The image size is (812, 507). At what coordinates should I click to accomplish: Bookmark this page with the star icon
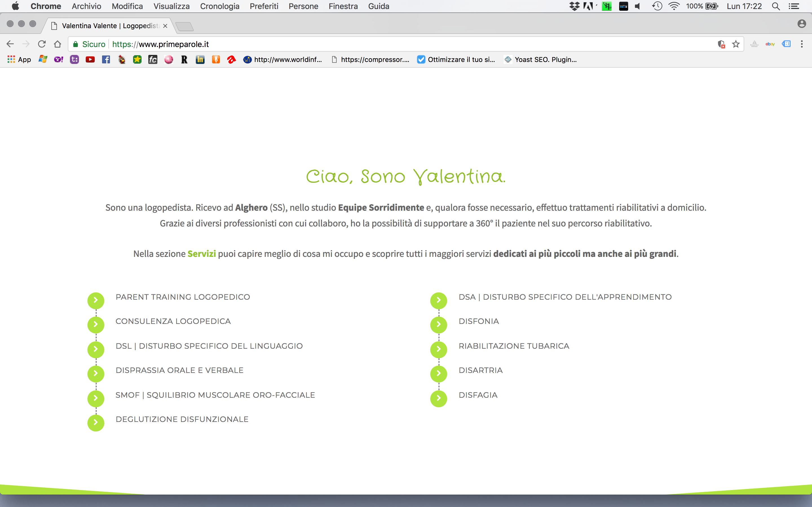click(x=736, y=44)
